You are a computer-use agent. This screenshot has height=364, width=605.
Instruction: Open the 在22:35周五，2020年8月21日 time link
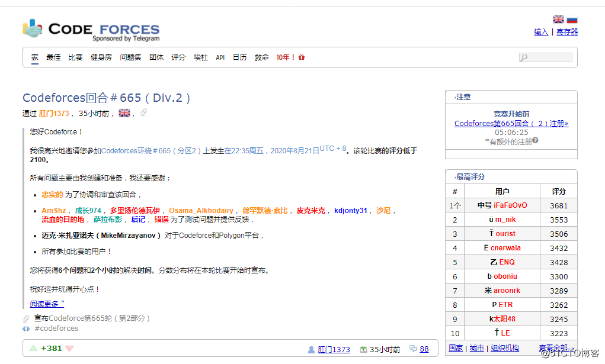click(271, 151)
